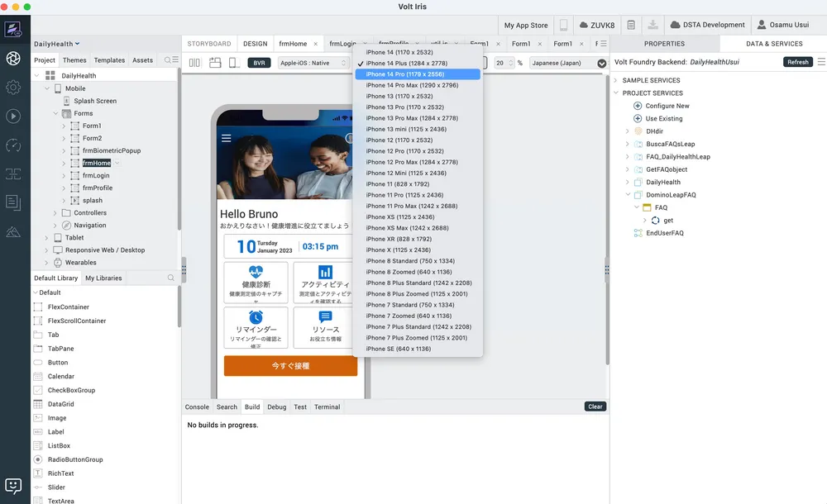Open the Volt Iris logo icon in sidebar
Image resolution: width=827 pixels, height=504 pixels.
pyautogui.click(x=13, y=29)
